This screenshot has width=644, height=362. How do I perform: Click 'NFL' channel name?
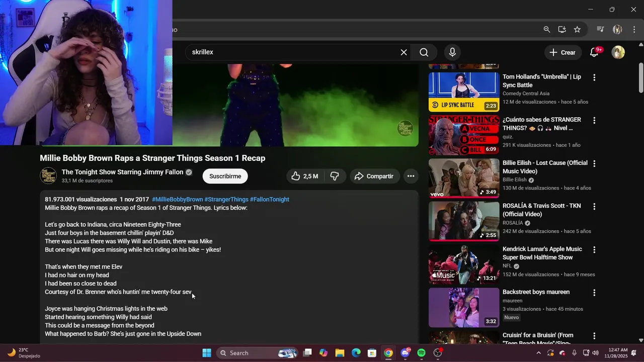[507, 266]
